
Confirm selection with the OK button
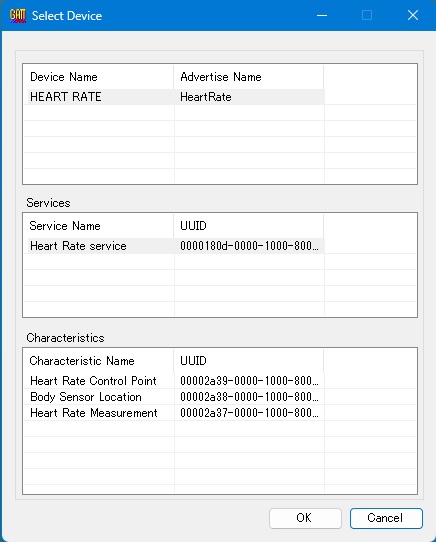coord(305,518)
